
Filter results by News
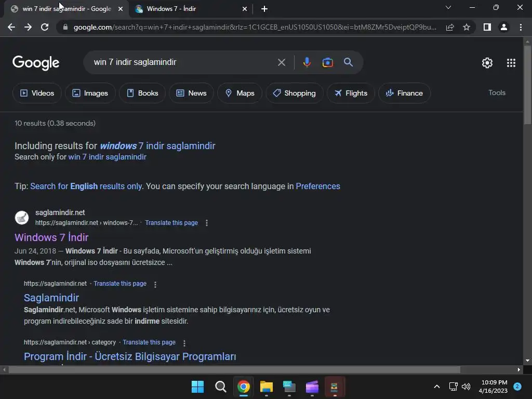191,93
